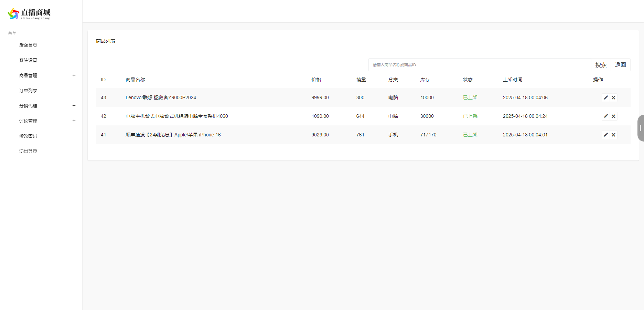Image resolution: width=644 pixels, height=310 pixels.
Task: Edit product 43 with pencil icon
Action: [x=605, y=97]
